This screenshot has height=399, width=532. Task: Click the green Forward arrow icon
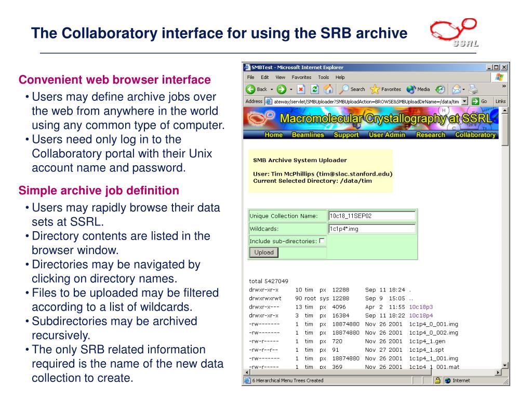[x=281, y=89]
